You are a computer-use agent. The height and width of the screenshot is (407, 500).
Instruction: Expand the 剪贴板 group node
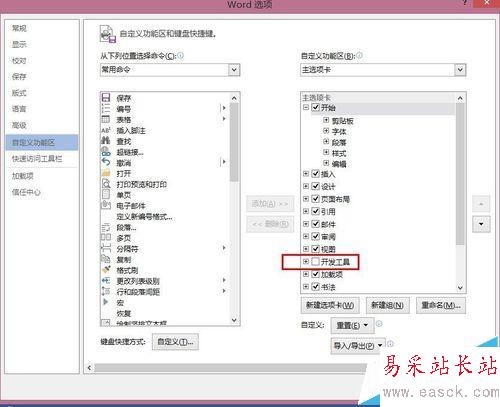[x=326, y=120]
